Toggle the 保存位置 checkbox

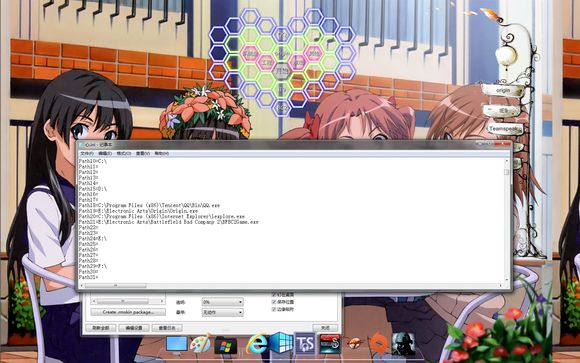(x=274, y=302)
